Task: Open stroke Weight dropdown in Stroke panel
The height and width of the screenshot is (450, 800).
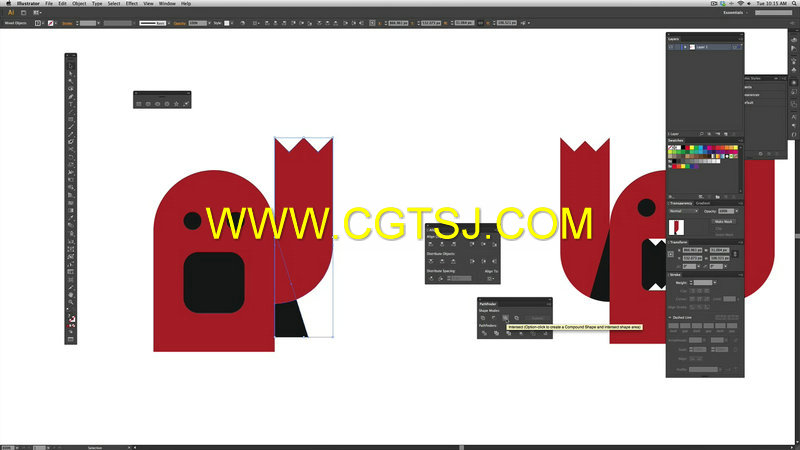Action: tap(715, 283)
